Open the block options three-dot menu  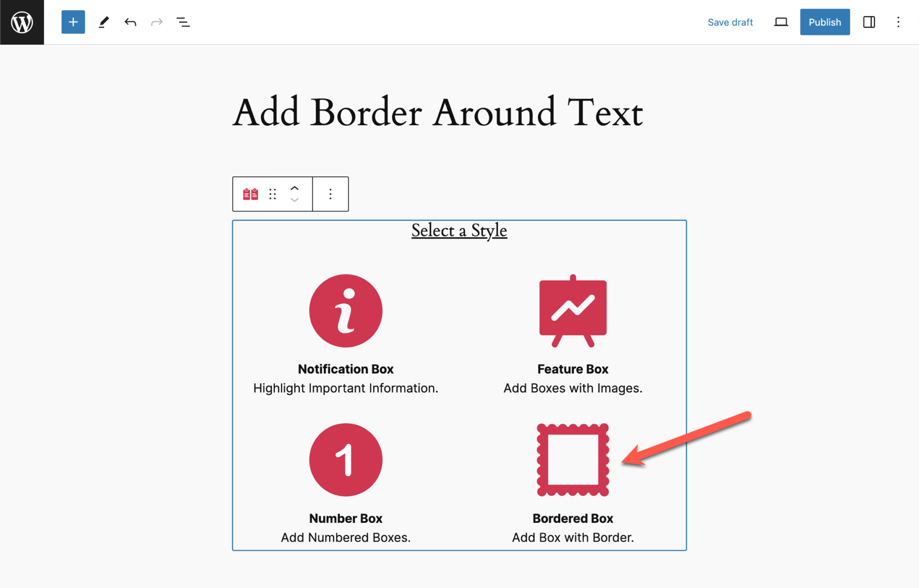330,194
